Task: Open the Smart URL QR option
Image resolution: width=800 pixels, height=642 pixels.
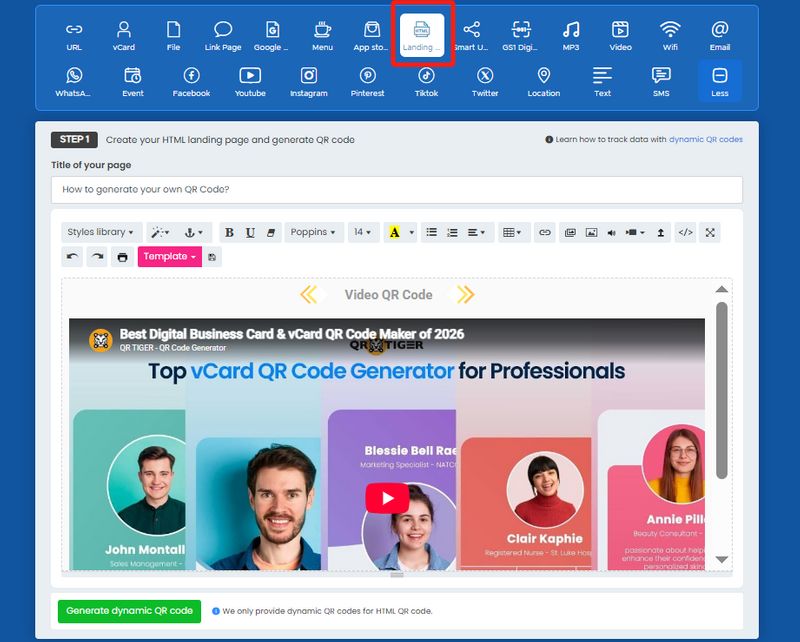Action: pyautogui.click(x=471, y=36)
